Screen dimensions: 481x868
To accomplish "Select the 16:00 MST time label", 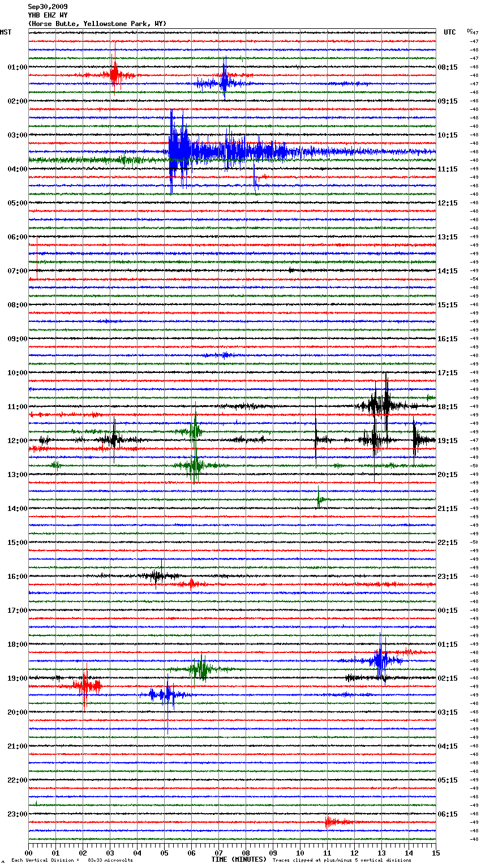I will (17, 577).
